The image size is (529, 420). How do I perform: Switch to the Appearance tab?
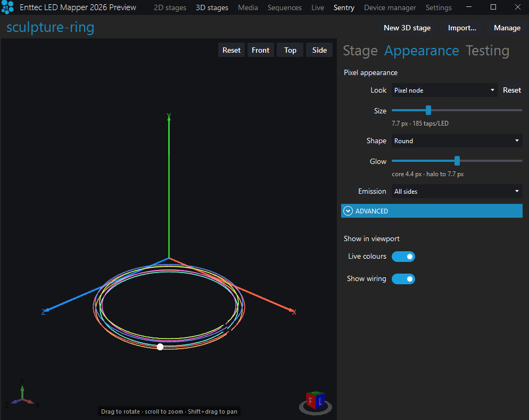[421, 51]
